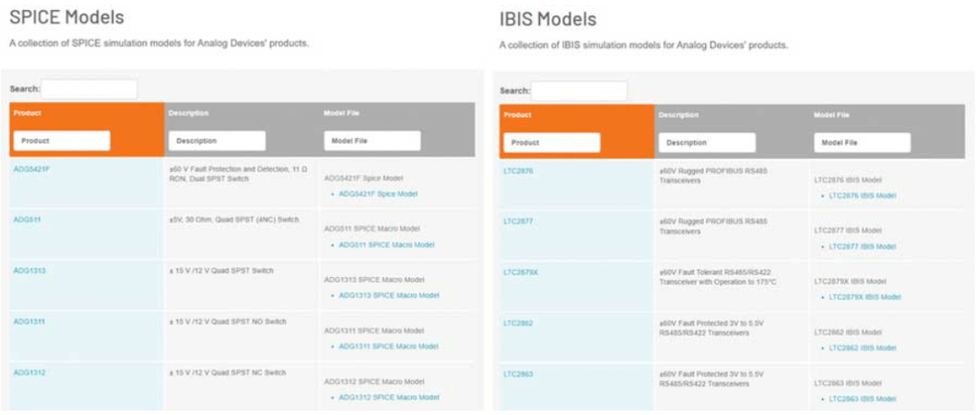980x415 pixels.
Task: Open the LTC2877 product link
Action: tap(518, 222)
